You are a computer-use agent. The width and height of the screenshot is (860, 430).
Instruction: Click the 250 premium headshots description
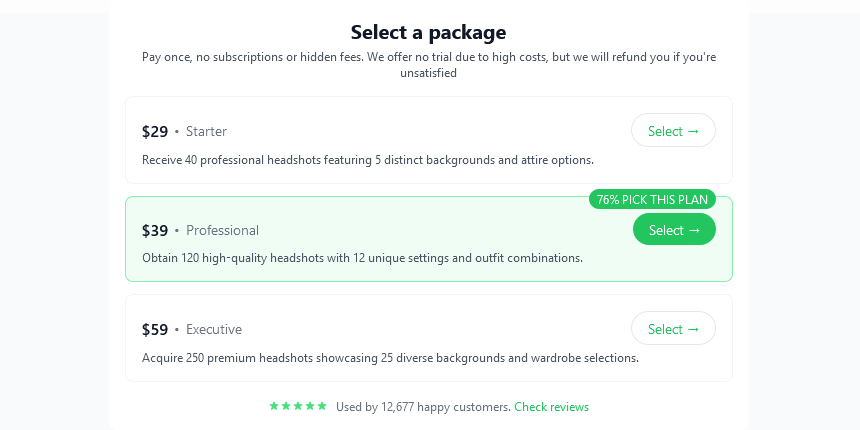(390, 357)
